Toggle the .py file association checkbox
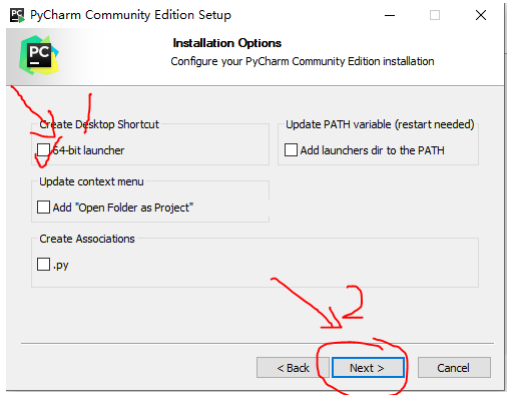Viewport: 520px width, 395px height. point(44,264)
